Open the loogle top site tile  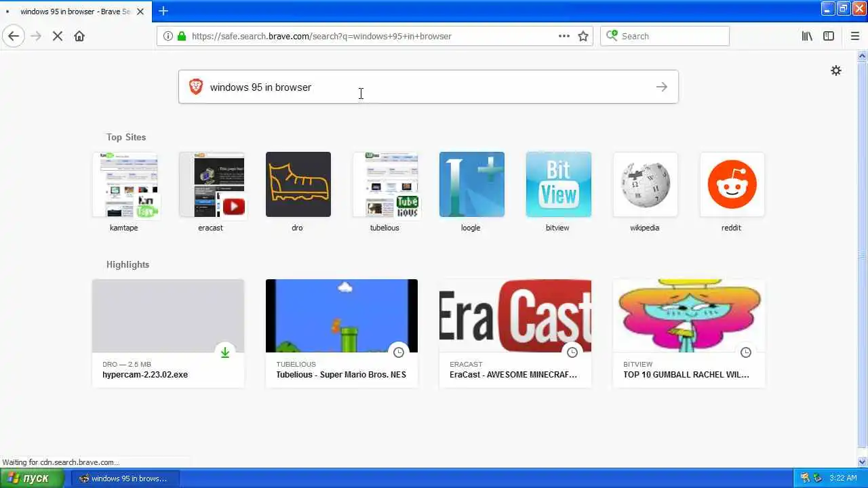[x=472, y=184]
